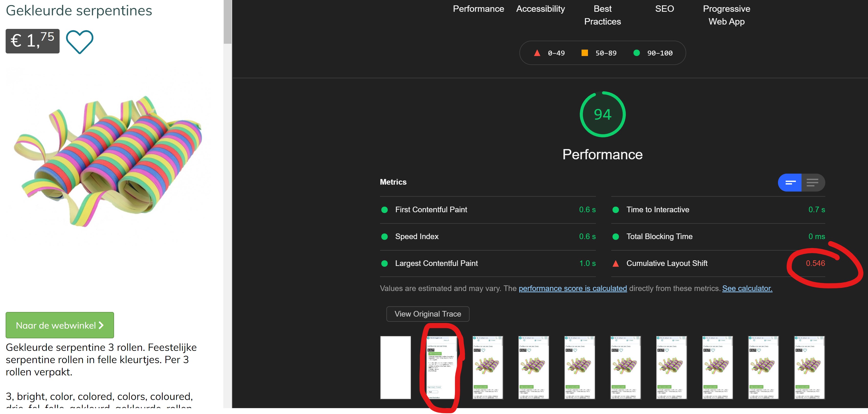The image size is (868, 414).
Task: Click the heart wishlist icon
Action: [x=80, y=42]
